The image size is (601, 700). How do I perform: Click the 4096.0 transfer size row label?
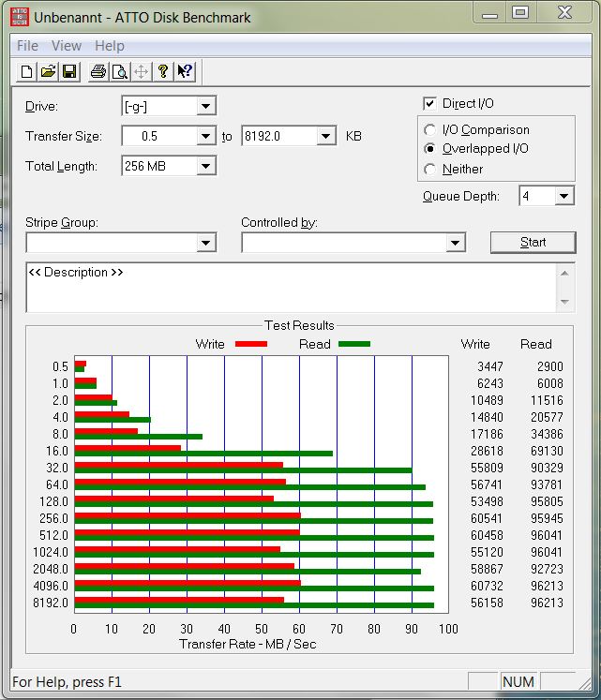point(51,586)
